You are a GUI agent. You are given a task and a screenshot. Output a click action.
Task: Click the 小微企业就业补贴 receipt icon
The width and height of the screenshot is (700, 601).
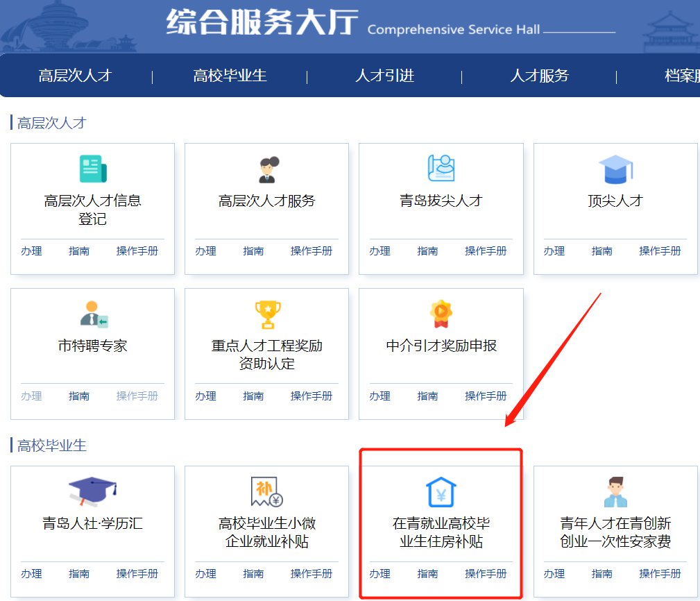pyautogui.click(x=267, y=492)
